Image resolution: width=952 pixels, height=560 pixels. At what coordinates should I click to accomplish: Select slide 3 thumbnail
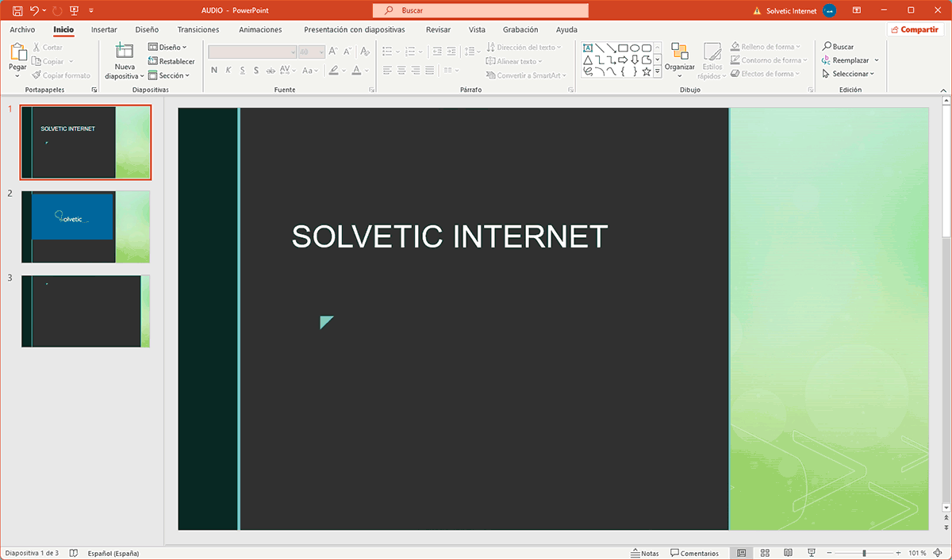86,311
